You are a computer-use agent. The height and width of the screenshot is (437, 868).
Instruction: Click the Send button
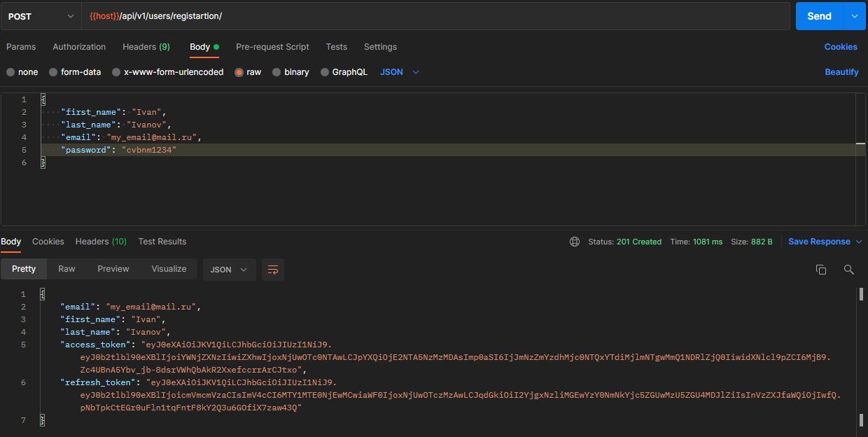point(819,16)
